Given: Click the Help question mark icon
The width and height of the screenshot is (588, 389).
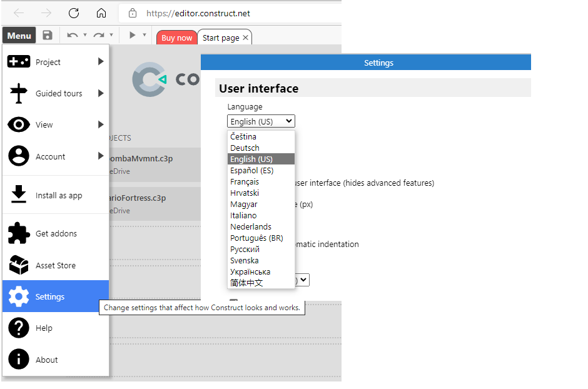Looking at the screenshot, I should tap(19, 328).
